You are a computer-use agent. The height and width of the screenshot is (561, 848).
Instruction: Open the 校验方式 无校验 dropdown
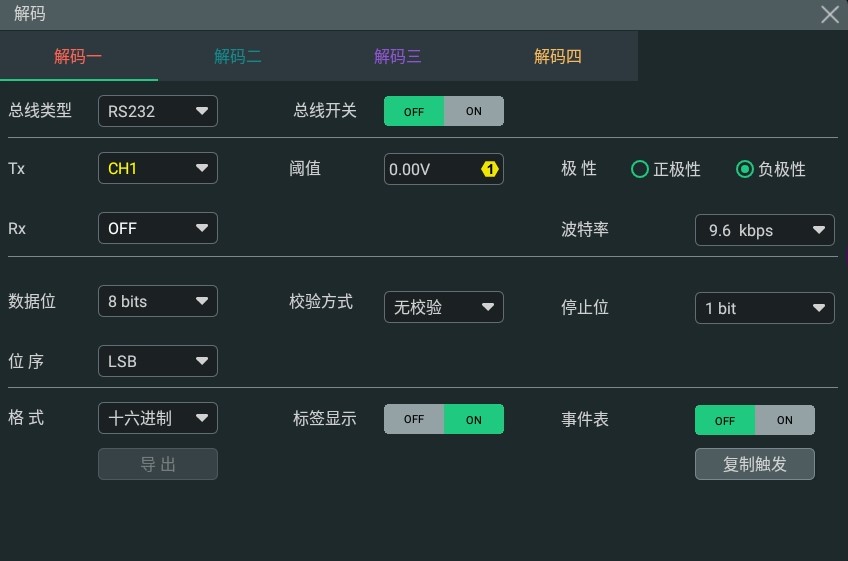coord(444,307)
